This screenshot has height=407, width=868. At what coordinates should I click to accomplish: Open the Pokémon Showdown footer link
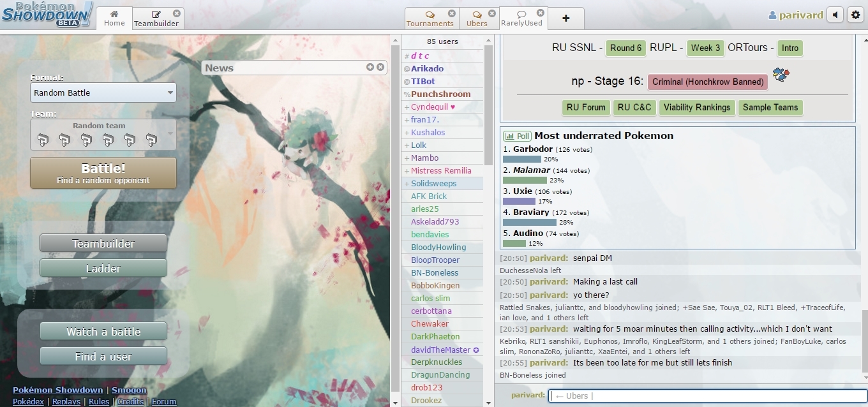[58, 390]
